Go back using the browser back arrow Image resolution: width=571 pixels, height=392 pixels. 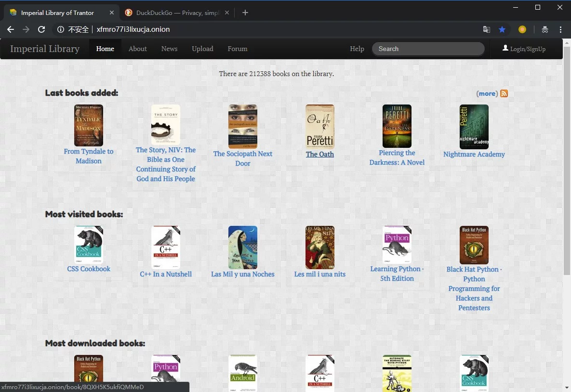coord(11,29)
